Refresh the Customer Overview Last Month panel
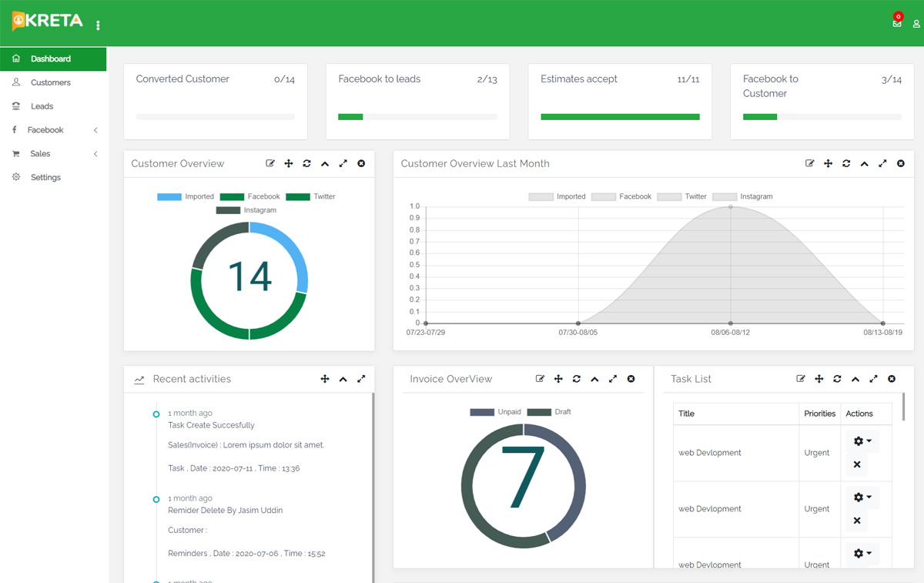The image size is (924, 583). click(x=846, y=163)
